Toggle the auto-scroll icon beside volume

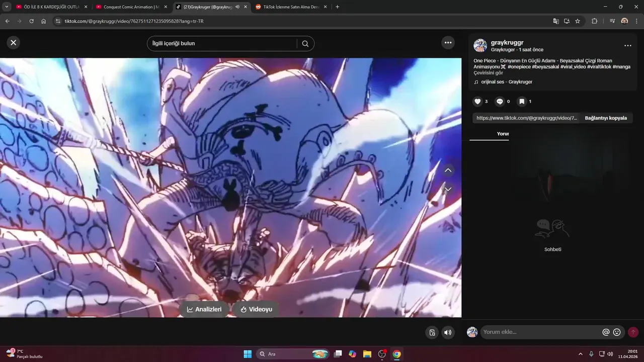[432, 332]
